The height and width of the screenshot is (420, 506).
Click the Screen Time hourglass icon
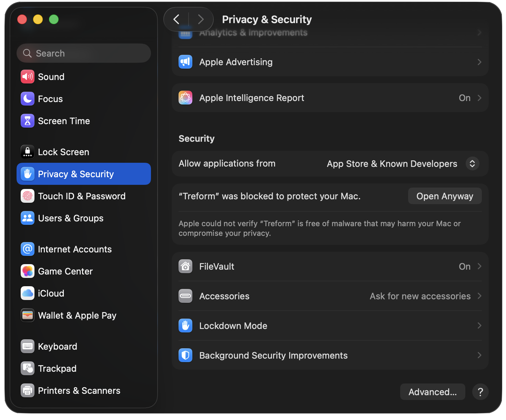tap(28, 121)
